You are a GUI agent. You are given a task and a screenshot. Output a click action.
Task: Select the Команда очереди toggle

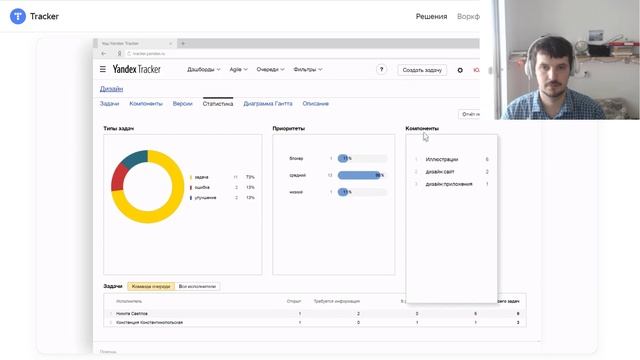151,287
